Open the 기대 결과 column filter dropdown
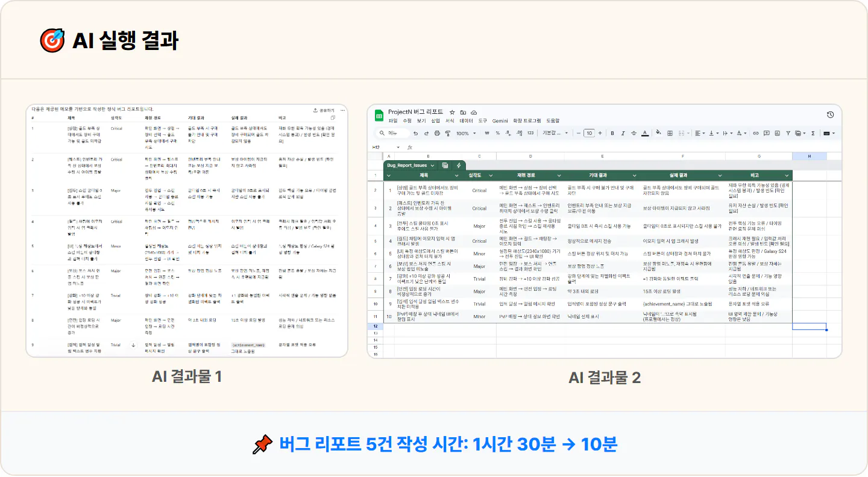868x477 pixels. [x=634, y=175]
